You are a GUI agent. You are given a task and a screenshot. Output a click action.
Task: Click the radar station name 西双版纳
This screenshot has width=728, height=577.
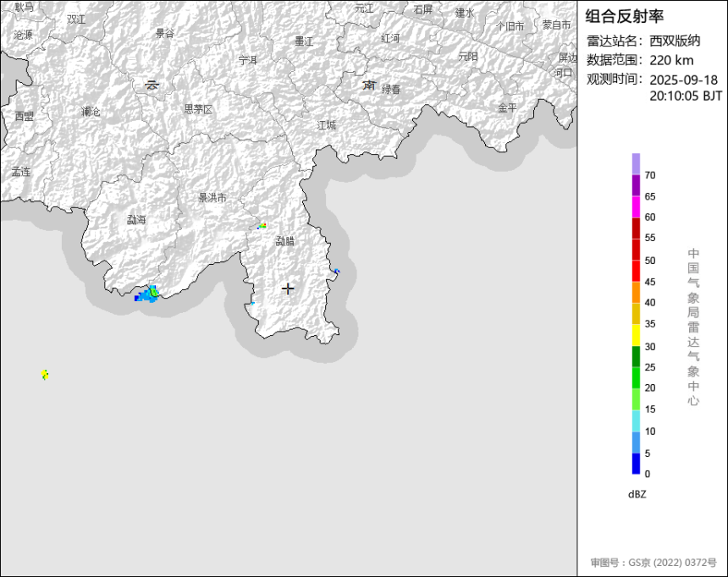tap(675, 41)
